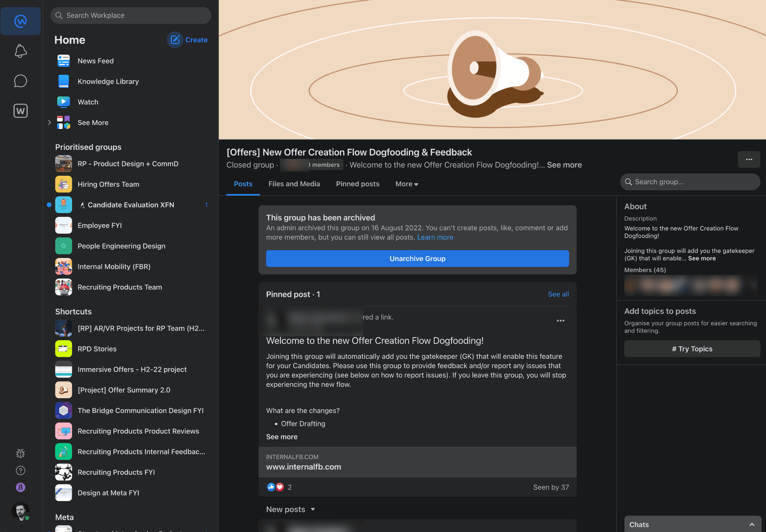Click the Unarchive Group button
The width and height of the screenshot is (766, 532).
417,258
